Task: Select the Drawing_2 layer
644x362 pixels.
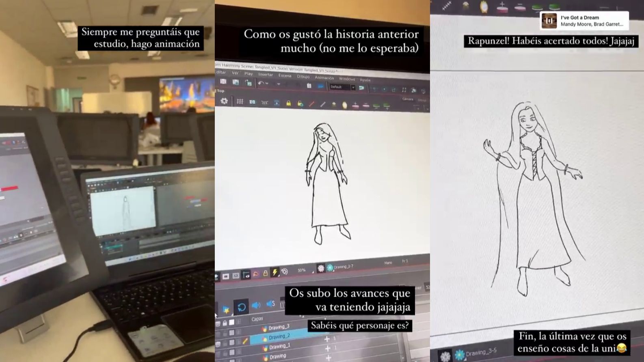Action: point(279,337)
